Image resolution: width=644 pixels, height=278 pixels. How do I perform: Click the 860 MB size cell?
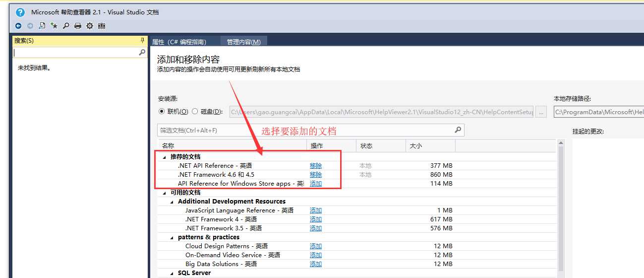(x=441, y=175)
